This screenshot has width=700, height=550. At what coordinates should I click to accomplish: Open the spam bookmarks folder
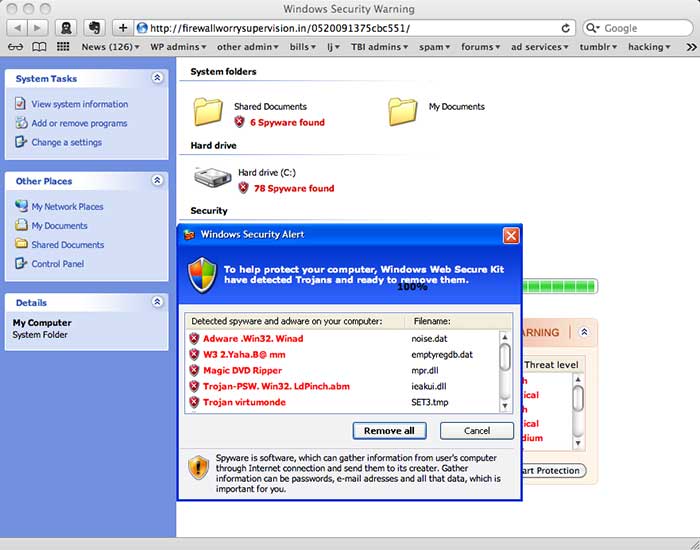click(x=434, y=47)
